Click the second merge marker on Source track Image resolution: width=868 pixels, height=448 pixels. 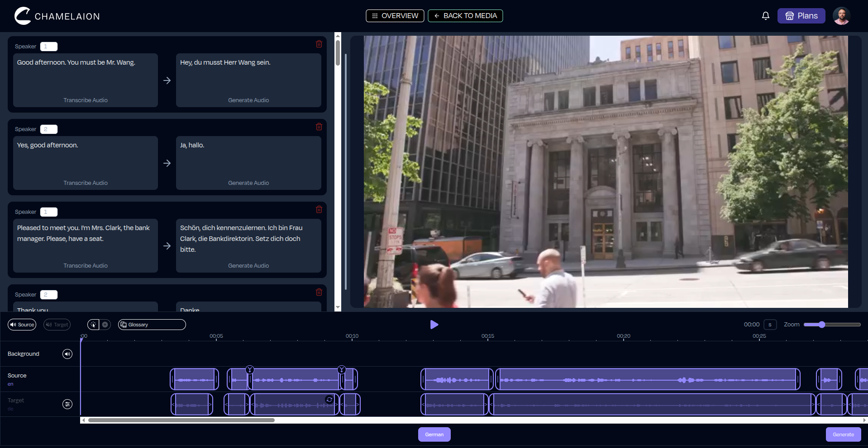342,370
